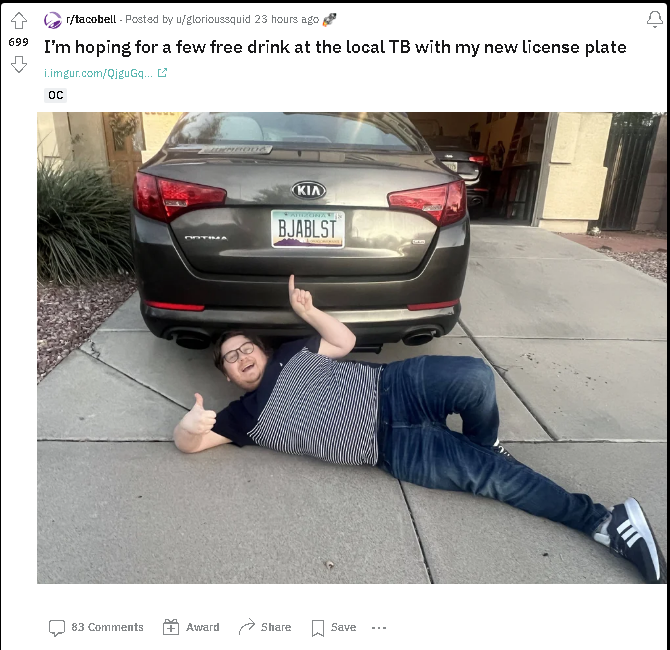670x650 pixels.
Task: Click the Award gift box icon
Action: click(x=171, y=627)
